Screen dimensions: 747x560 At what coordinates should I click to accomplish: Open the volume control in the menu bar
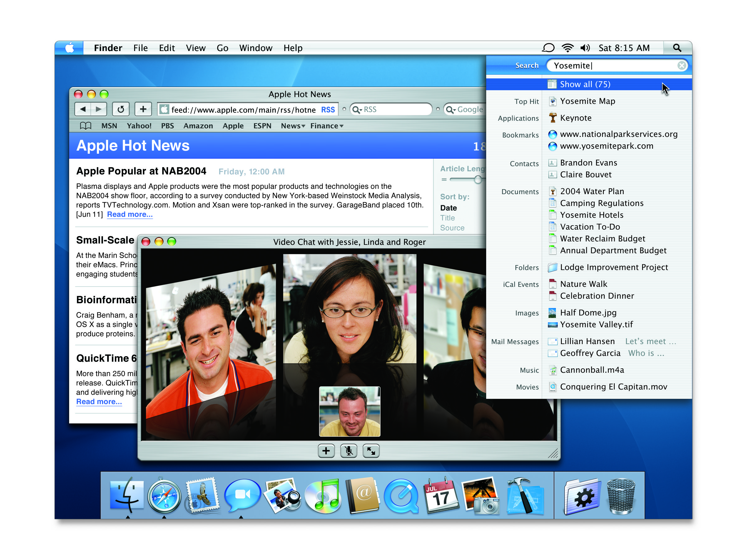(x=585, y=48)
